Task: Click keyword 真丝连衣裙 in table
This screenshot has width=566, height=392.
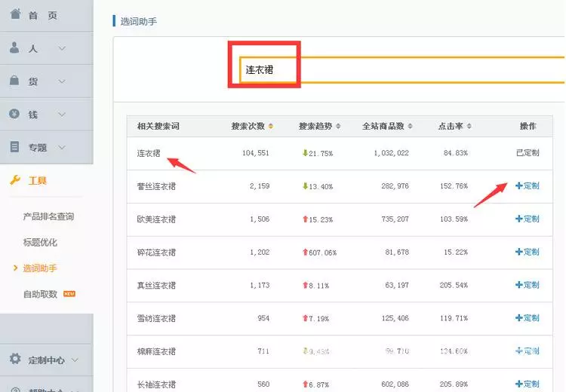Action: coord(156,285)
